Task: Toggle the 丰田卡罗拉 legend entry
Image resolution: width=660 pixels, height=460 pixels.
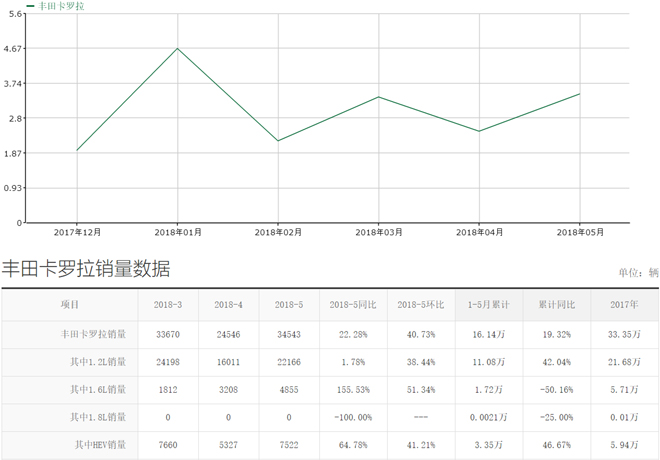Action: (x=55, y=6)
